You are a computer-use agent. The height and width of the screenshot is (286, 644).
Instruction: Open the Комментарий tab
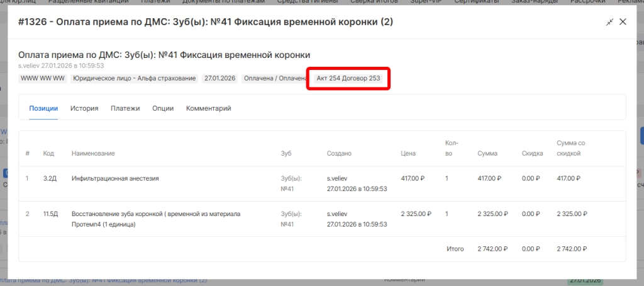209,108
